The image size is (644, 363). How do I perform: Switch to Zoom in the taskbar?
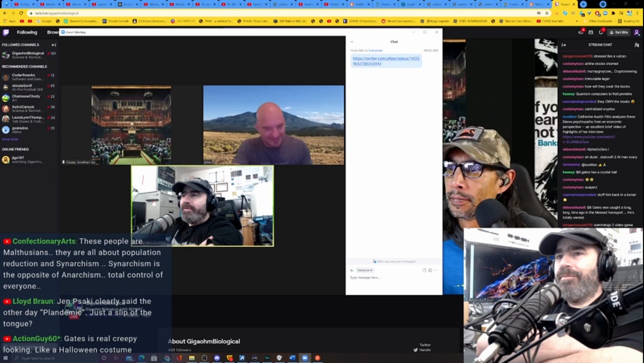pos(305,358)
